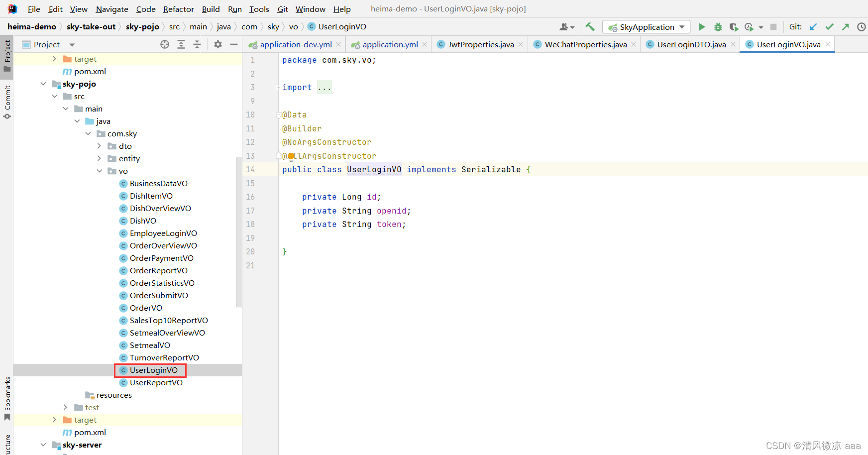
Task: Click the Project panel vertical scrollbar
Action: tap(238, 232)
